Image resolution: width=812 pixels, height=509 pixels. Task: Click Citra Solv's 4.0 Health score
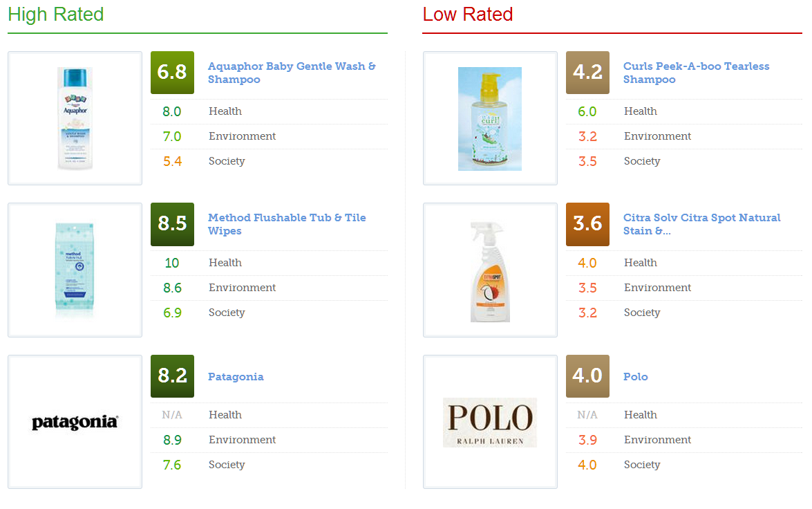pos(587,263)
